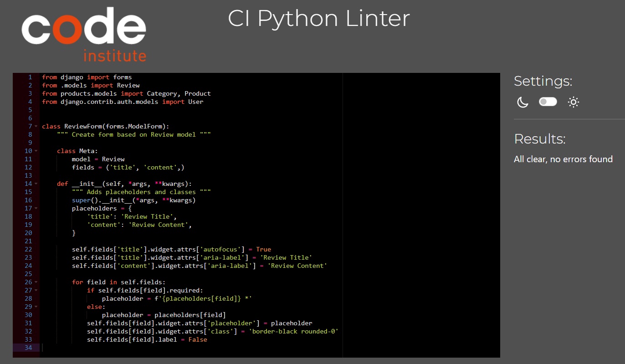Image resolution: width=625 pixels, height=364 pixels.
Task: Click the Code Institute logo
Action: coord(84,35)
